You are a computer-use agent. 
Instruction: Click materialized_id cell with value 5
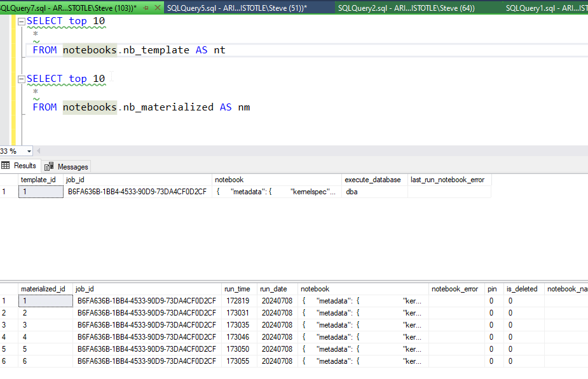pos(46,349)
